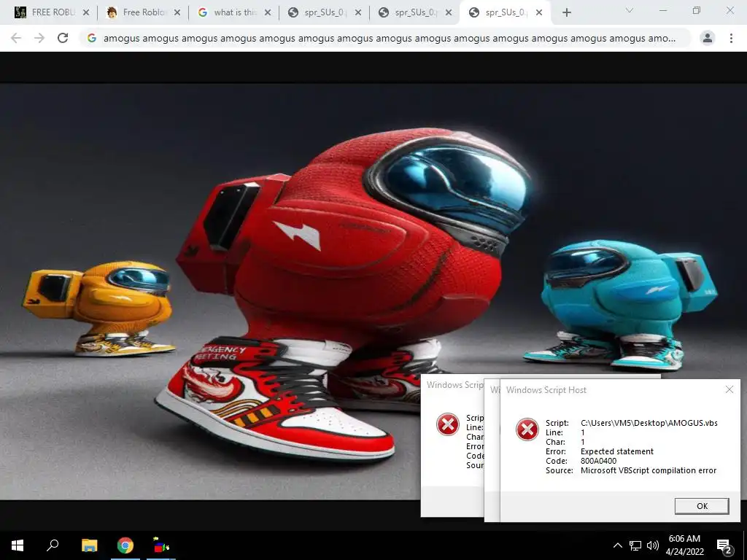Select the error code 800A0400

click(x=598, y=461)
